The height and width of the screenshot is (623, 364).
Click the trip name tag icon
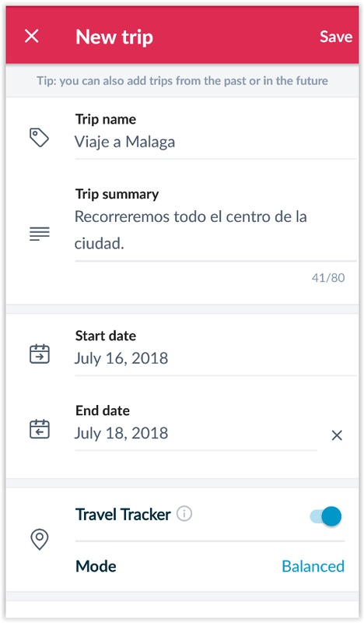[x=40, y=138]
